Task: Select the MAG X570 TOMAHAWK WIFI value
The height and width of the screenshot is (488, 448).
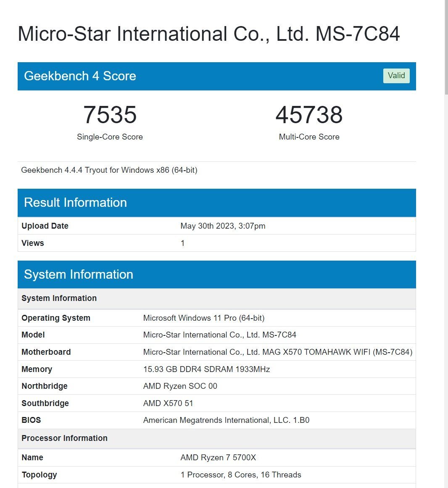Action: [278, 352]
